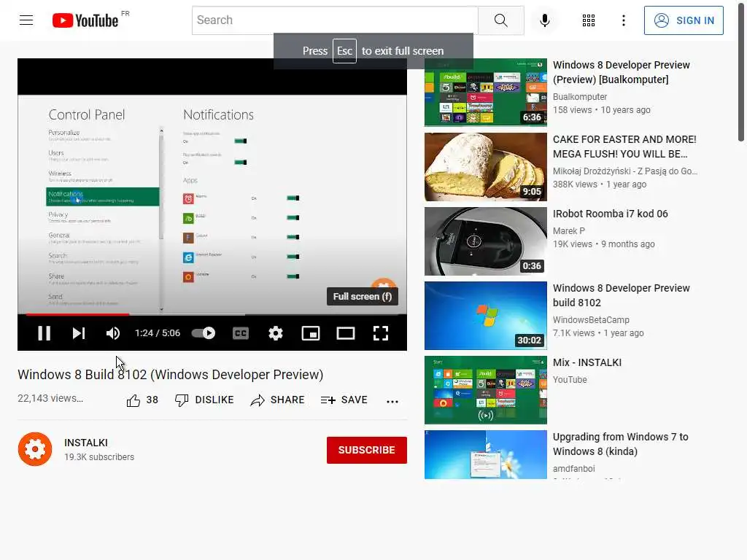Image resolution: width=747 pixels, height=560 pixels.
Task: Click the WindowsBetaCamp channel name
Action: tap(591, 320)
